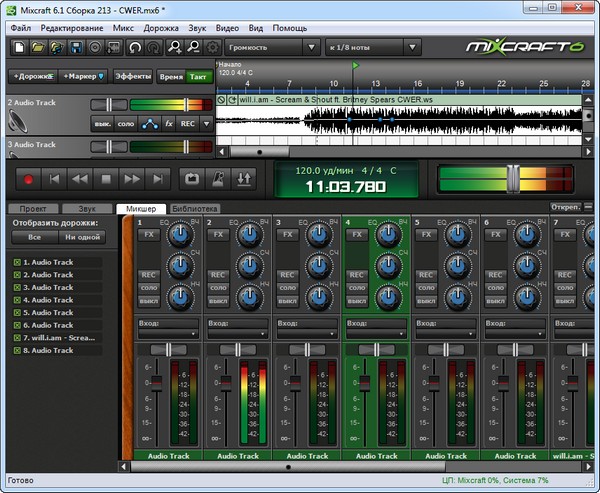Toggle '8. Audio Track' visibility checkbox
The image size is (600, 493).
[x=17, y=351]
